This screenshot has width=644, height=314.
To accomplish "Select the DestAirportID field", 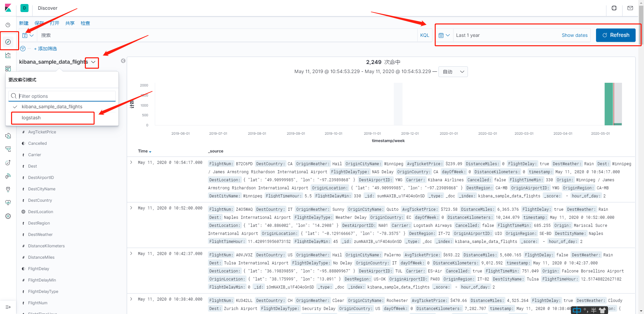I will [x=41, y=178].
